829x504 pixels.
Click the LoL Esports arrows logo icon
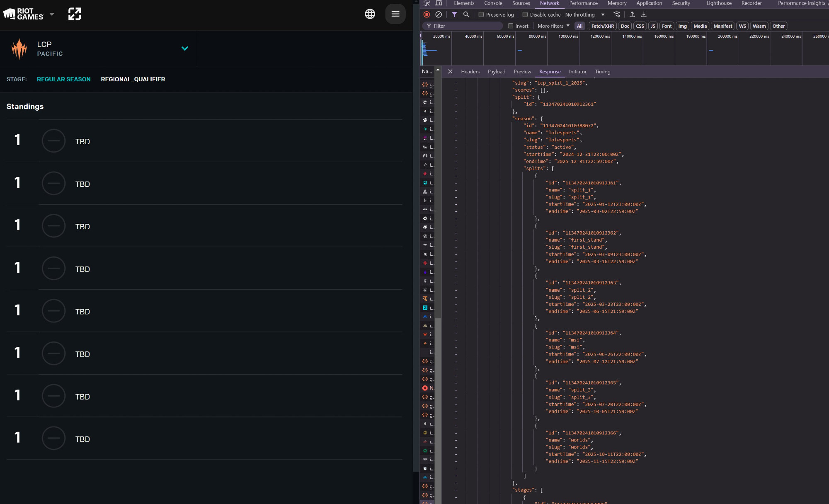pyautogui.click(x=75, y=14)
